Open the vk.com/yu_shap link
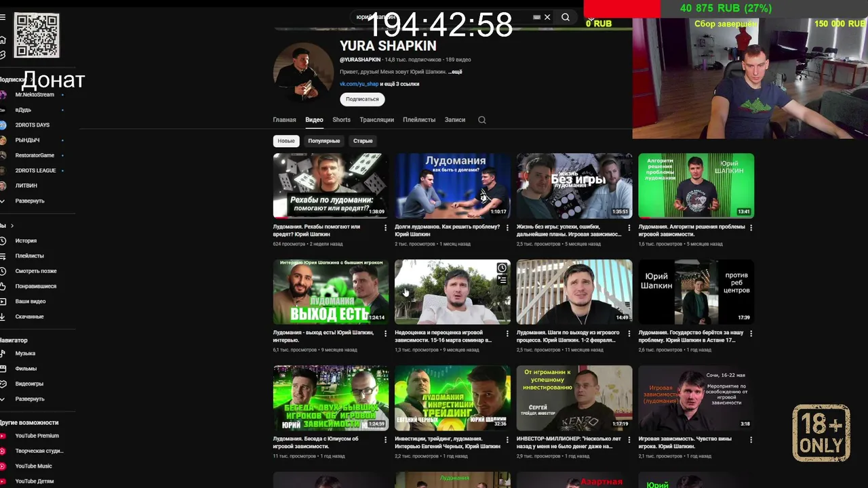868x488 pixels. 359,84
